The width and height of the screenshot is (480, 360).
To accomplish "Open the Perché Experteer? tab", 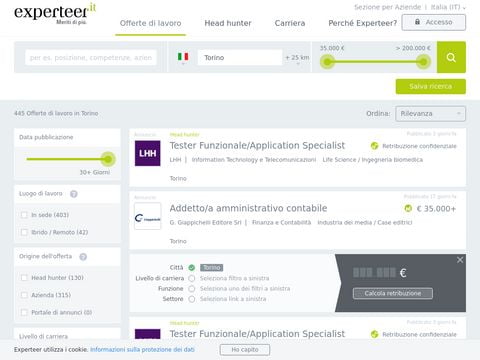I will coord(362,23).
